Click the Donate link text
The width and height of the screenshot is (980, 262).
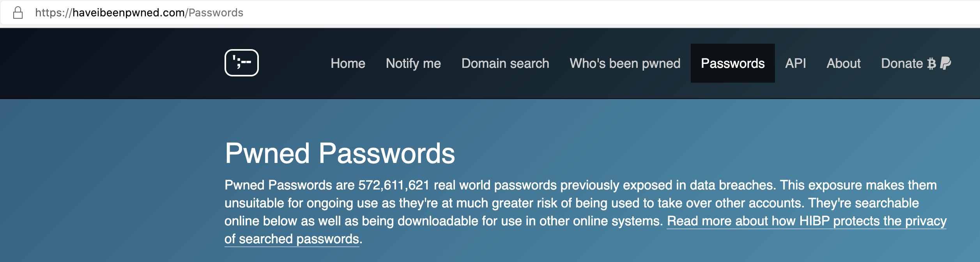point(902,64)
